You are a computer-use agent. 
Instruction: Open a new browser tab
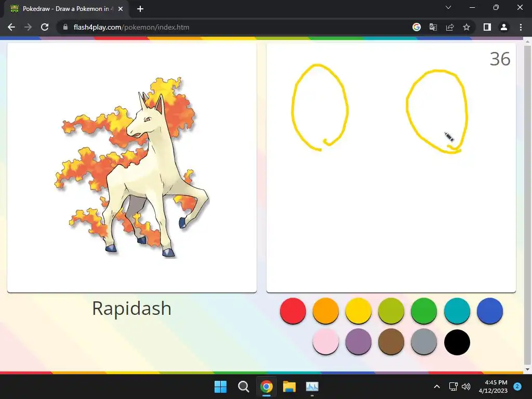[140, 9]
